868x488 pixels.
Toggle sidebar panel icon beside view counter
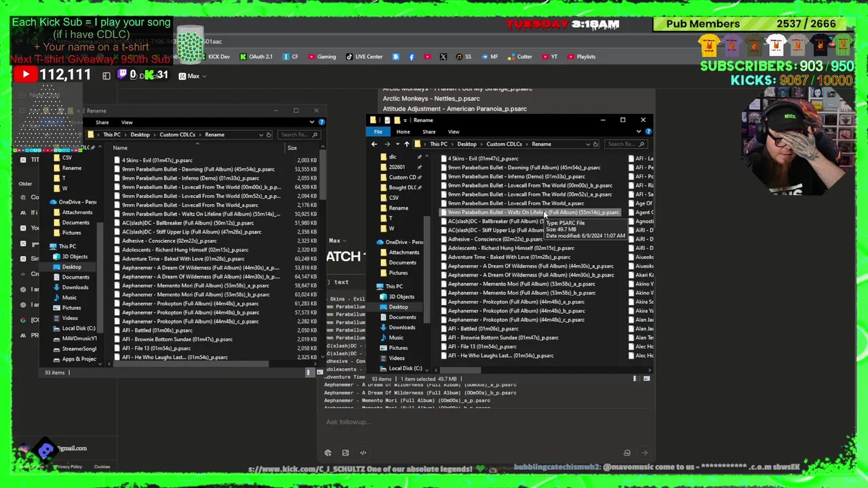pyautogui.click(x=106, y=76)
